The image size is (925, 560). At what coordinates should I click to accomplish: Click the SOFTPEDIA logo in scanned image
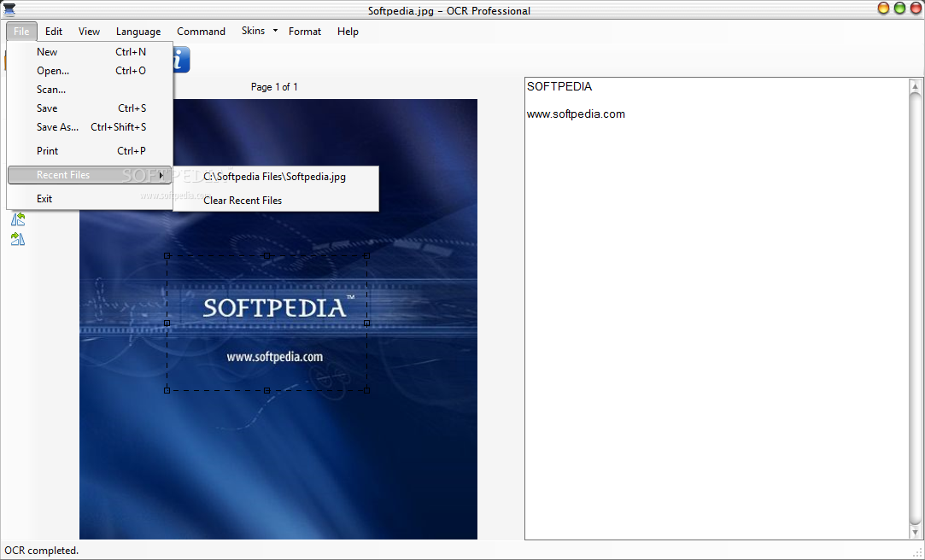pos(278,307)
